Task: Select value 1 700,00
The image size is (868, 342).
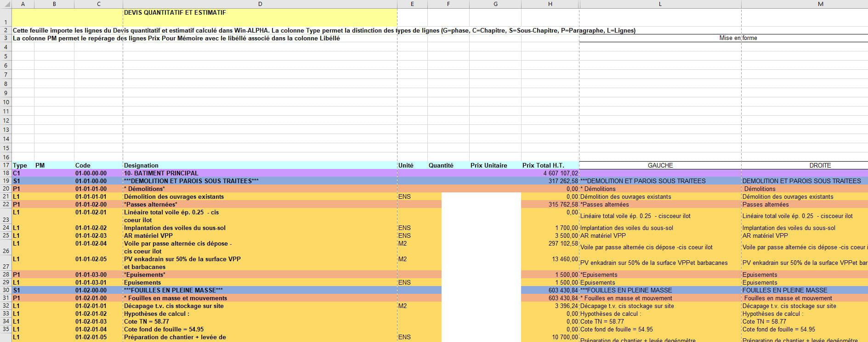Action: tap(550, 228)
